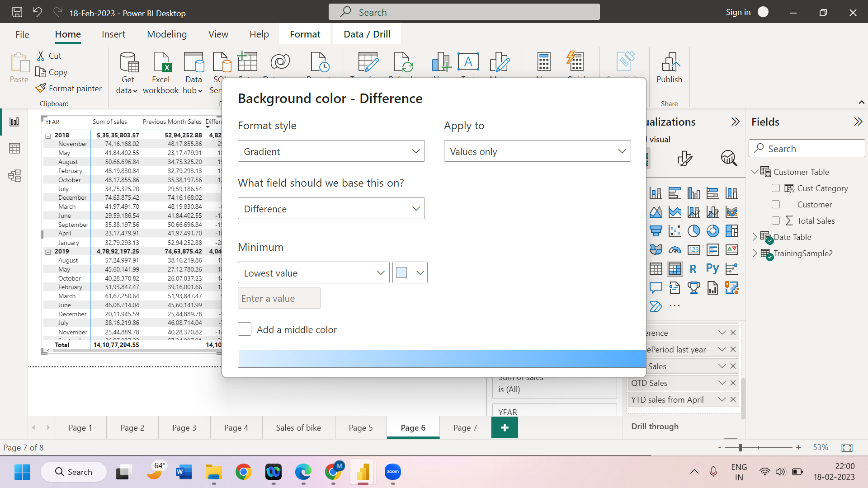Screen dimensions: 868x488
Task: Select the Q&A visual icon
Action: pyautogui.click(x=656, y=288)
